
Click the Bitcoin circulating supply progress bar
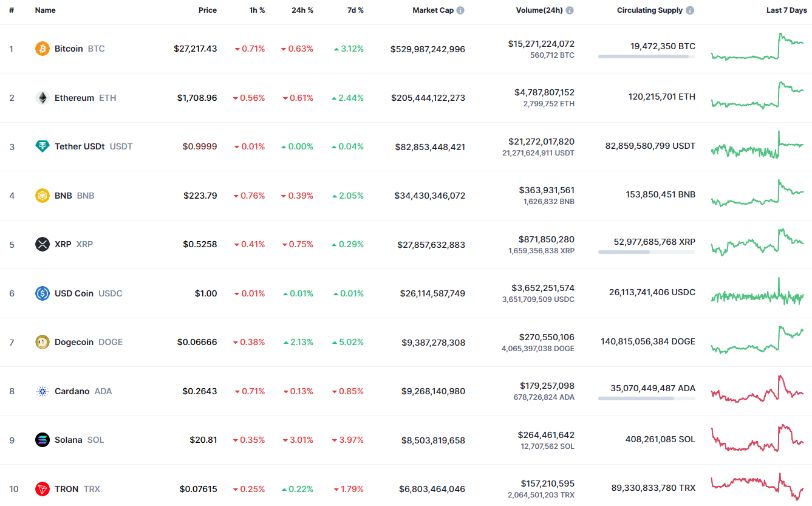(x=646, y=56)
